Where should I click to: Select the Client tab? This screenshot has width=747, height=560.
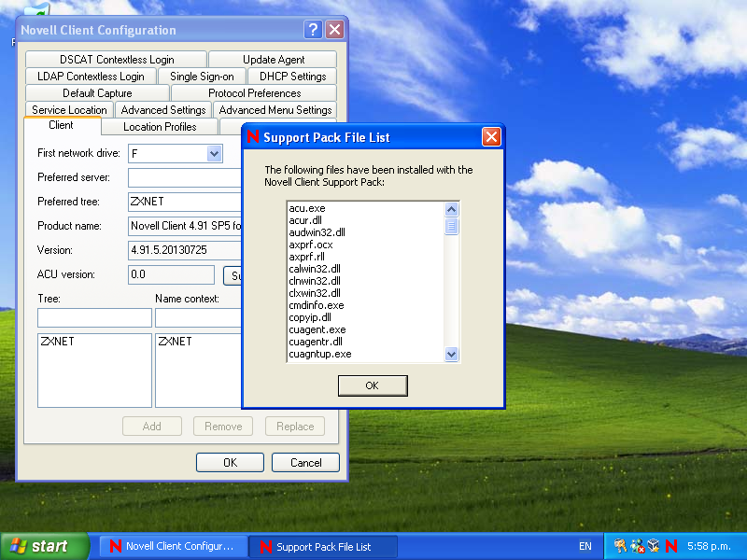tap(61, 125)
